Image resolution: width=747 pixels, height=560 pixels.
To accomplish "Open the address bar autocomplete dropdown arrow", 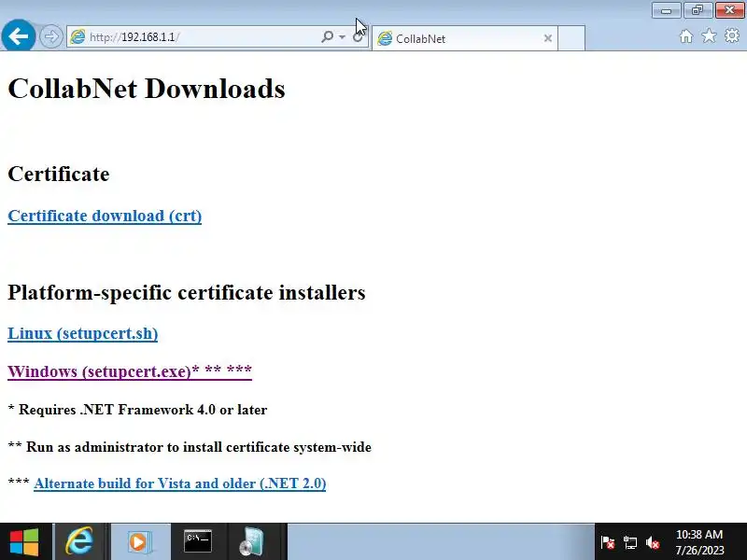I will [x=342, y=36].
